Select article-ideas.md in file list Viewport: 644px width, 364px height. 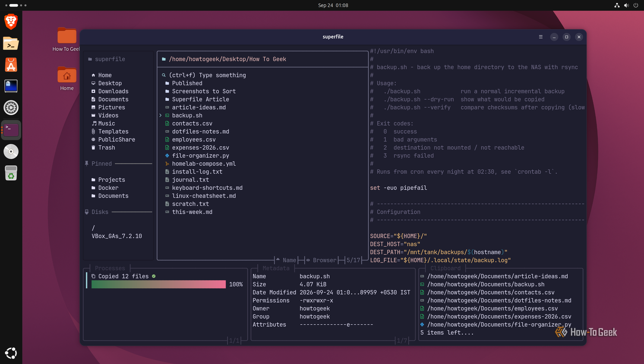[199, 107]
